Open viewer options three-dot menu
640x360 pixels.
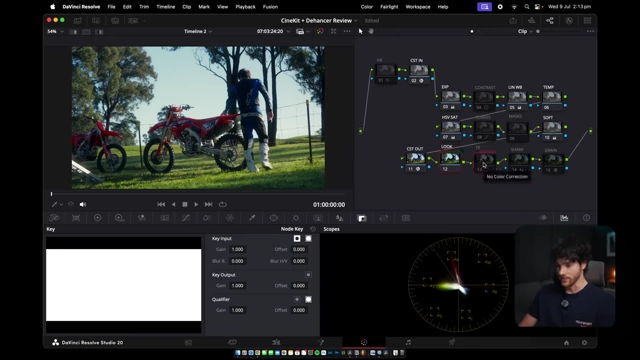347,31
